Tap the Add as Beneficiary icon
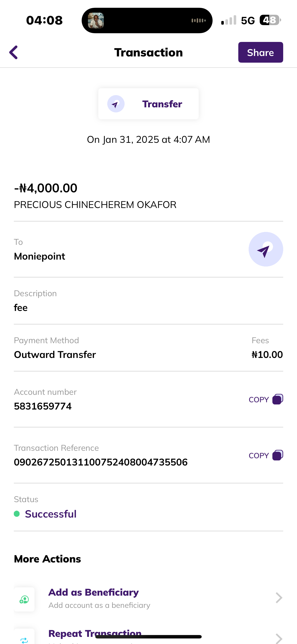Image resolution: width=297 pixels, height=644 pixels. pos(24,599)
